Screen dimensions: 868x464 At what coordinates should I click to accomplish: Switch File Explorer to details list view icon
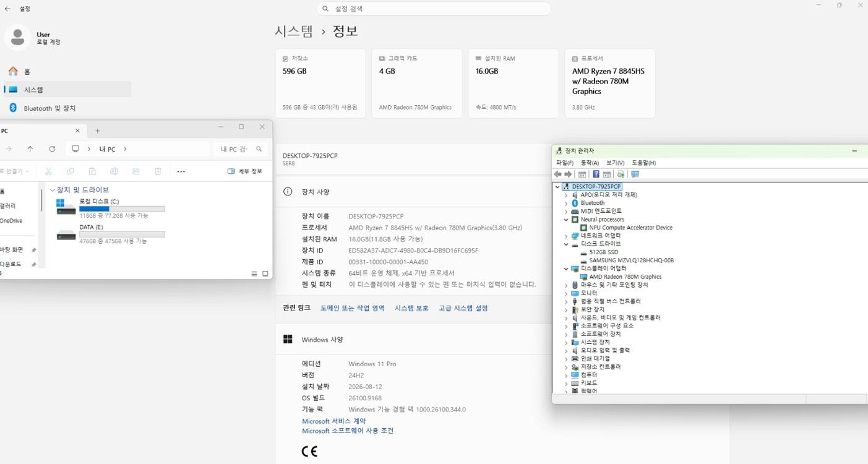(x=254, y=273)
